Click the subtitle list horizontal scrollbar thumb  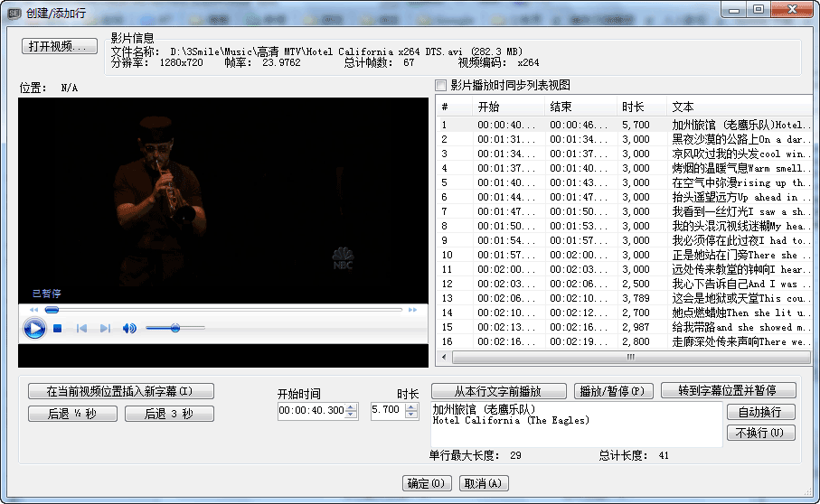coord(631,358)
